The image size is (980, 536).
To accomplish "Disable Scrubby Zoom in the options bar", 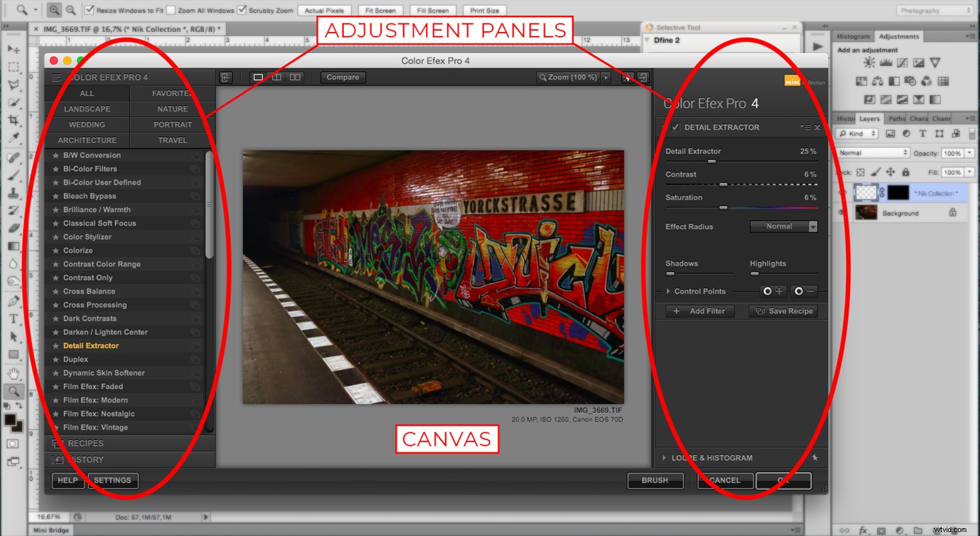I will coord(242,10).
